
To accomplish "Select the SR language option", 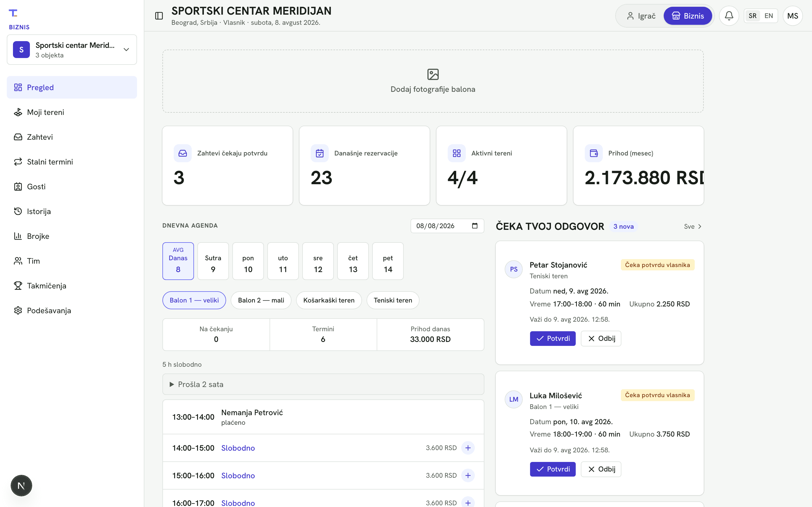I will 752,16.
